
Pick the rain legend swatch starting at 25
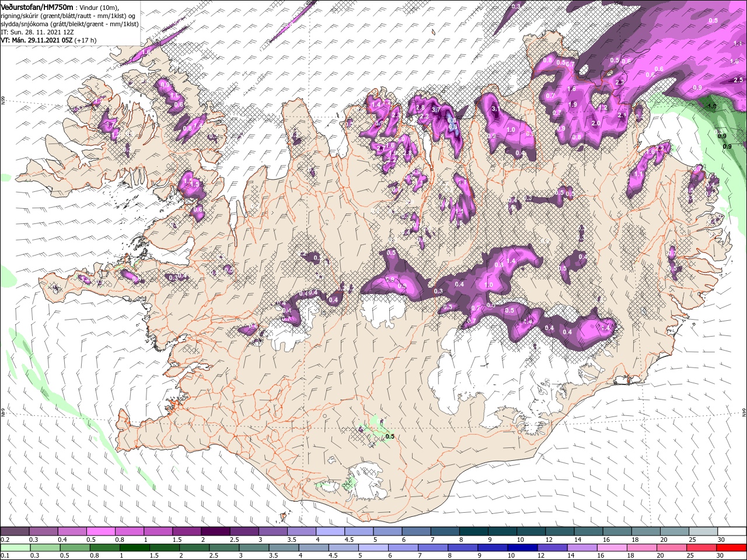(701, 547)
